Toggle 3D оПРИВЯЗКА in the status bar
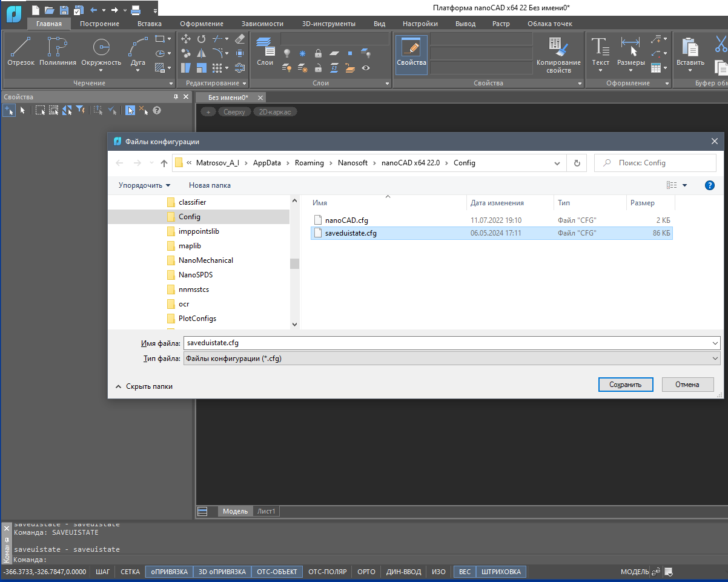This screenshot has width=728, height=582. 222,572
